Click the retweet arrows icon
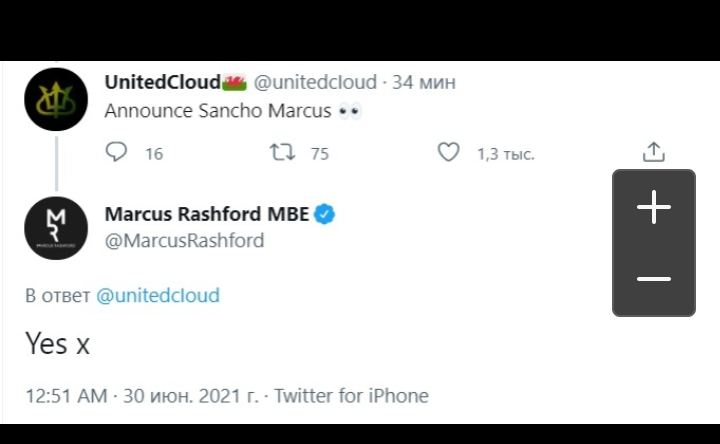The image size is (720, 444). pos(281,152)
